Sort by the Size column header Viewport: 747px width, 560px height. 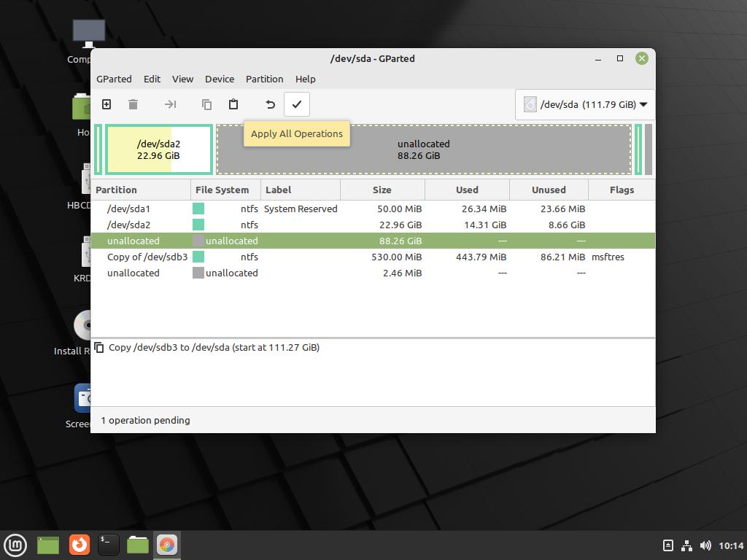click(382, 190)
